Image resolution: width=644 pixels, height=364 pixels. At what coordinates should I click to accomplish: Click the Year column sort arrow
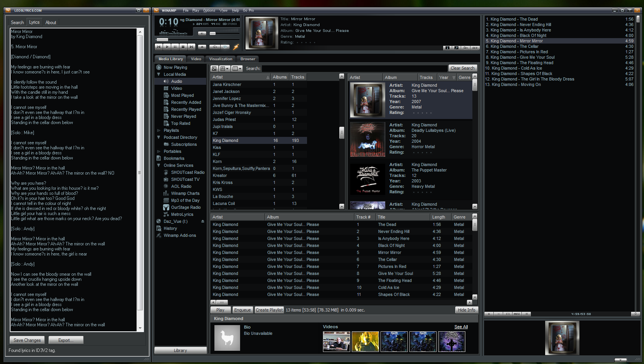[454, 77]
